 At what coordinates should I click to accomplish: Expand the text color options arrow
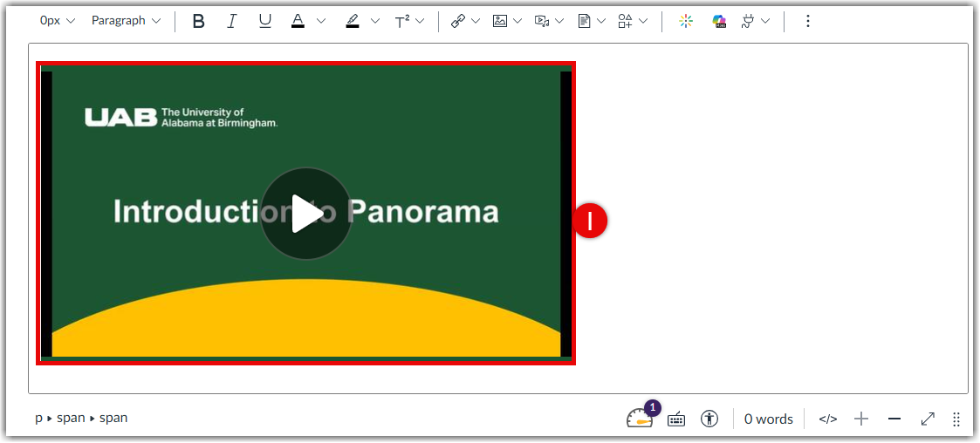321,21
